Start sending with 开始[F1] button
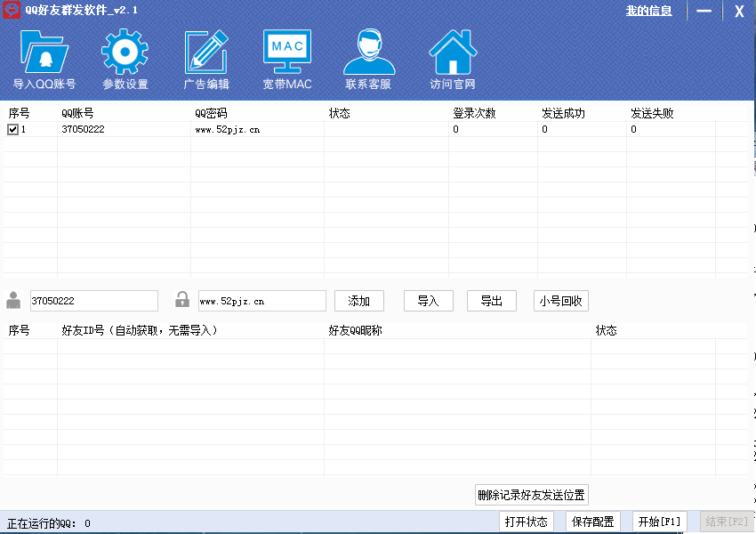Screen dimensions: 756x534 [659, 522]
